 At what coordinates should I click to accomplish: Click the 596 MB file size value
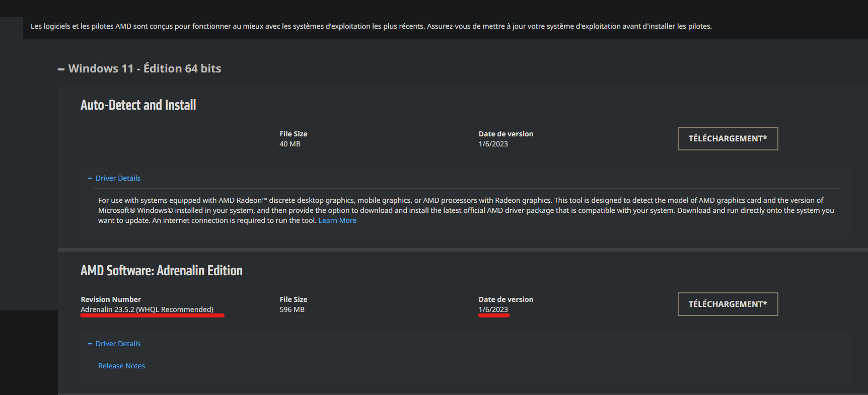point(292,309)
